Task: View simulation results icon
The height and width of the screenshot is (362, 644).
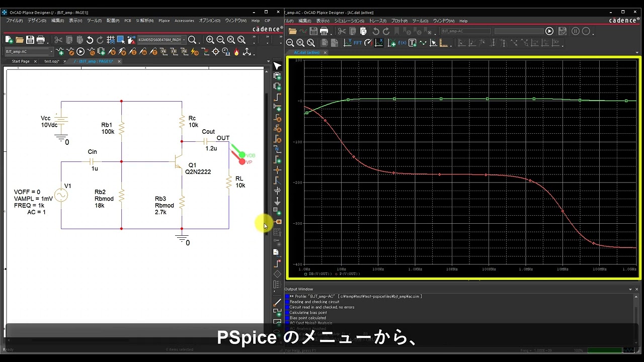Action: [92, 51]
